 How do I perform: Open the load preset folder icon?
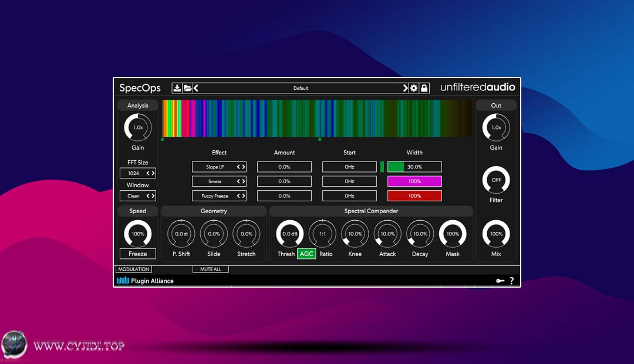(x=187, y=87)
